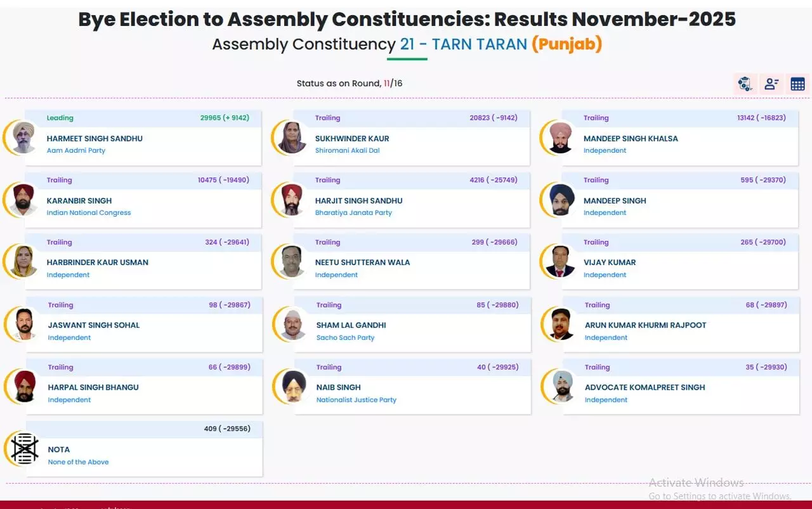812x509 pixels.
Task: Select Harjit Singh Sandhu's portrait
Action: coord(292,200)
